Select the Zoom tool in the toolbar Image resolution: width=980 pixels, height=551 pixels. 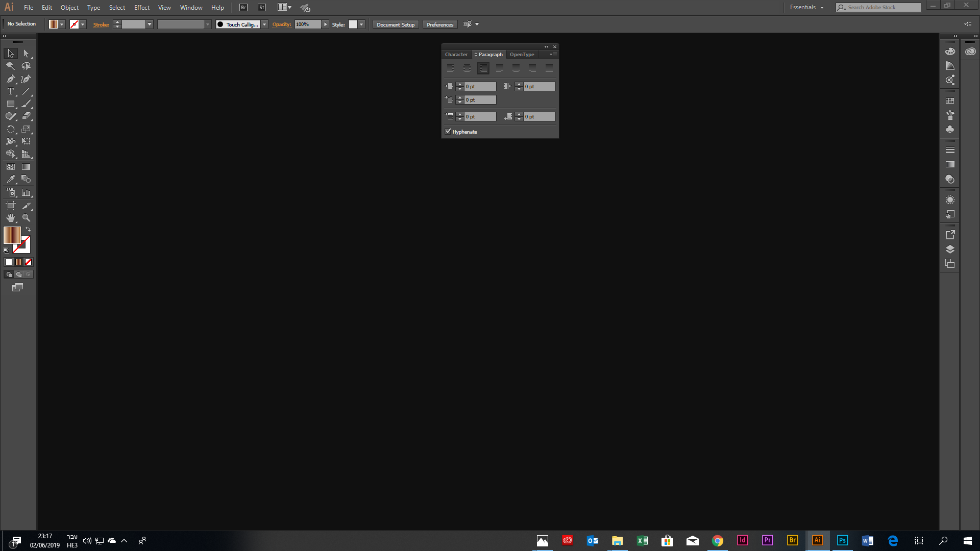click(26, 217)
